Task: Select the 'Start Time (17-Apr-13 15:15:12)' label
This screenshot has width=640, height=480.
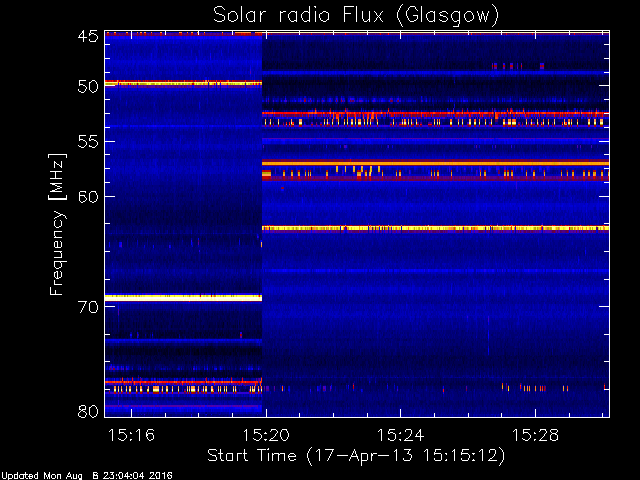Action: pos(356,456)
